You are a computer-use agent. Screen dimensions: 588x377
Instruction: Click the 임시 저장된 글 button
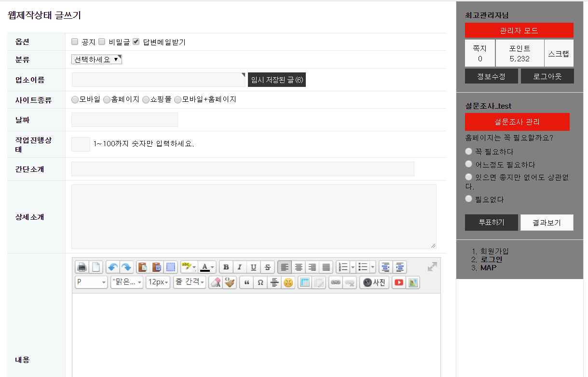(x=277, y=80)
